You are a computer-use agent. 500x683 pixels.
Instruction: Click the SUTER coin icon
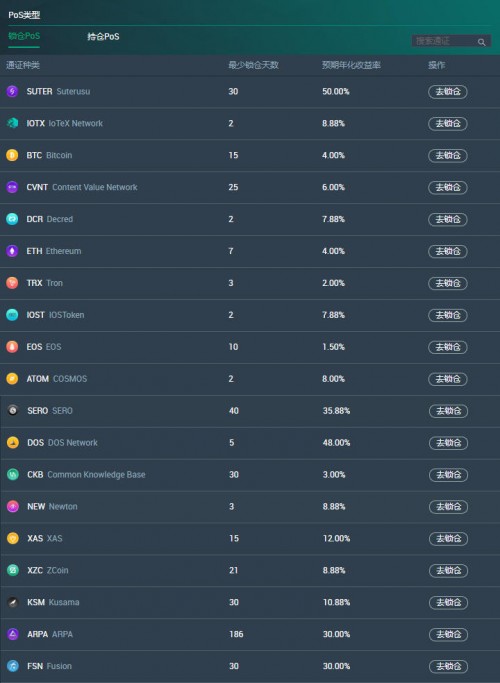[12, 91]
